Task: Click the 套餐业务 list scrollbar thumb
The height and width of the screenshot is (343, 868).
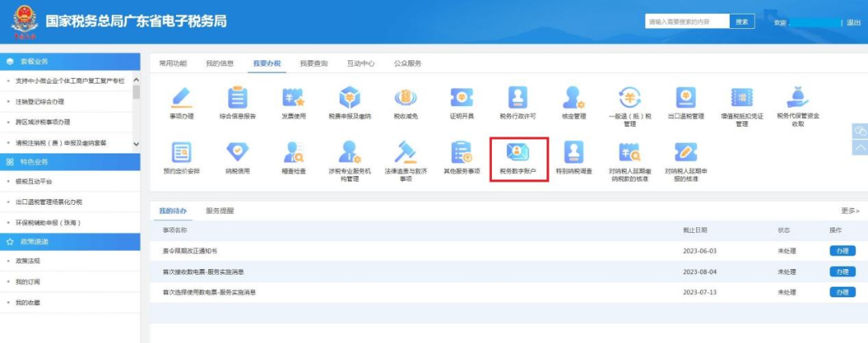Action: coord(137,92)
